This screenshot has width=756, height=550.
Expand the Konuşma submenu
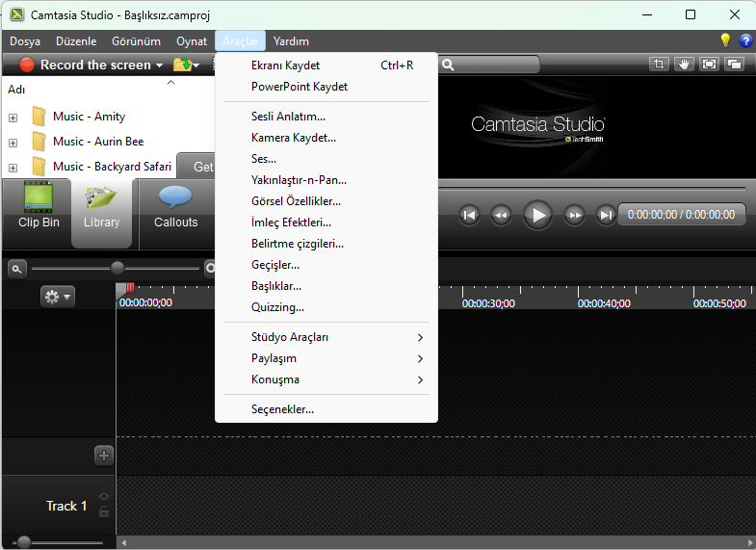326,380
